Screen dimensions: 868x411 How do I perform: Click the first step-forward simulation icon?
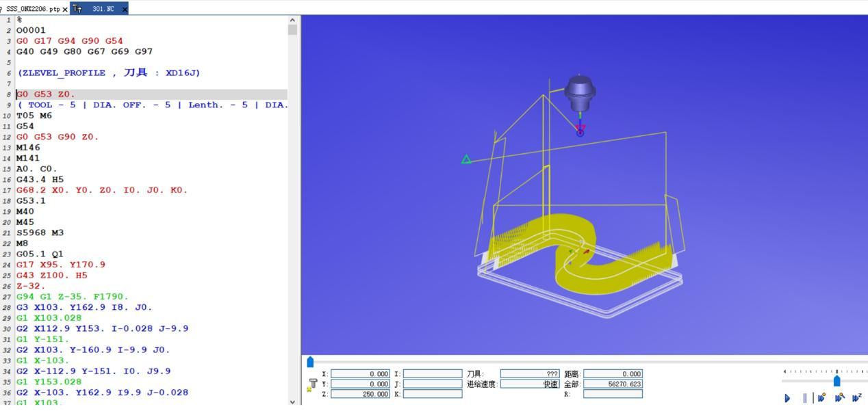click(821, 398)
